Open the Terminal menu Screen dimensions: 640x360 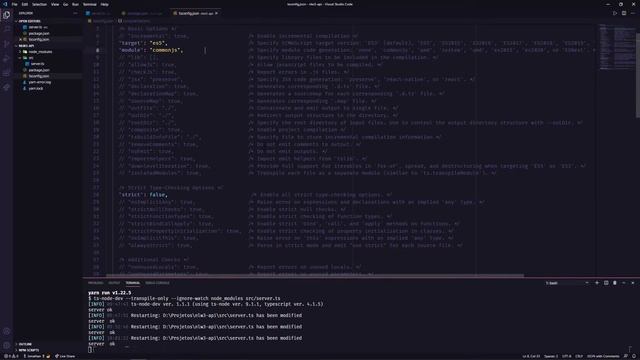(90, 4)
